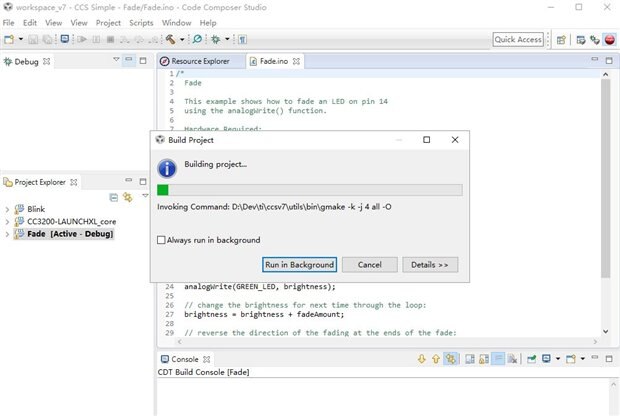Enable Always run in background checkbox
620x416 pixels.
click(x=163, y=240)
